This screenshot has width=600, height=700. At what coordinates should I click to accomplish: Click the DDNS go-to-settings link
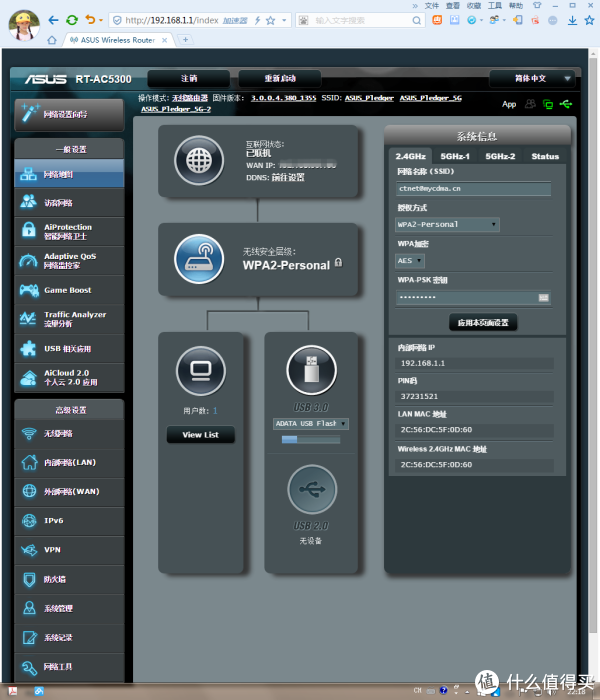pyautogui.click(x=288, y=177)
